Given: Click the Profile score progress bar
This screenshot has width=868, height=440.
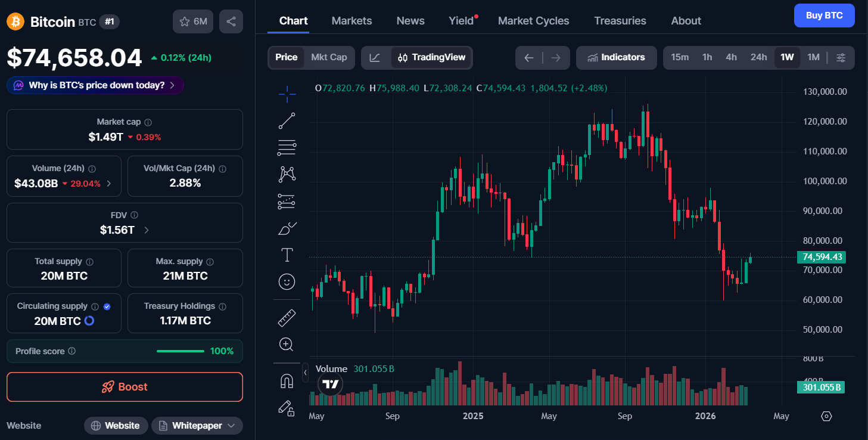Looking at the screenshot, I should tap(181, 351).
